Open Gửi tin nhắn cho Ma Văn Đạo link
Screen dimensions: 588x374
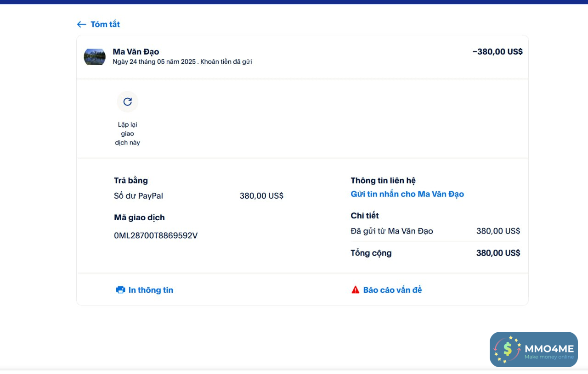[407, 194]
